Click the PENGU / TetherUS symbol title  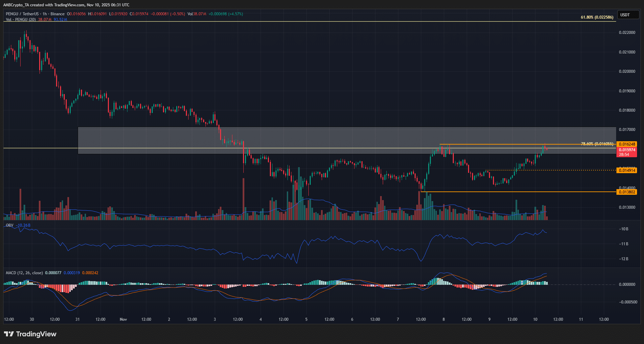pyautogui.click(x=22, y=14)
